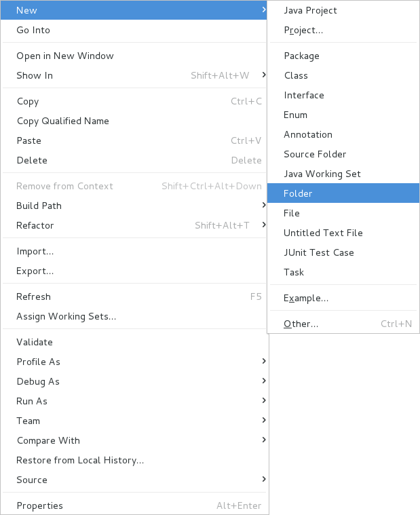Open the Team submenu
This screenshot has width=420, height=515.
click(134, 421)
